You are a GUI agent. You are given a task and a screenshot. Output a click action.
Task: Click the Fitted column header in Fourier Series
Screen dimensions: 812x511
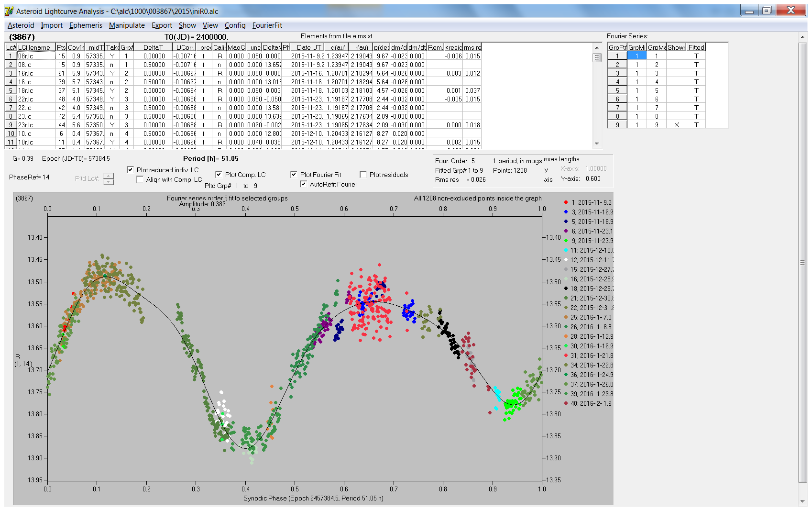click(696, 47)
